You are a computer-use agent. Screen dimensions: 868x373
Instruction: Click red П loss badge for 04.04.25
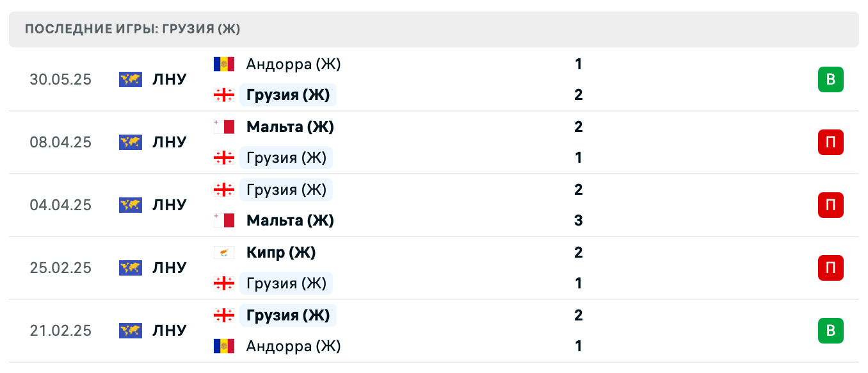point(830,205)
